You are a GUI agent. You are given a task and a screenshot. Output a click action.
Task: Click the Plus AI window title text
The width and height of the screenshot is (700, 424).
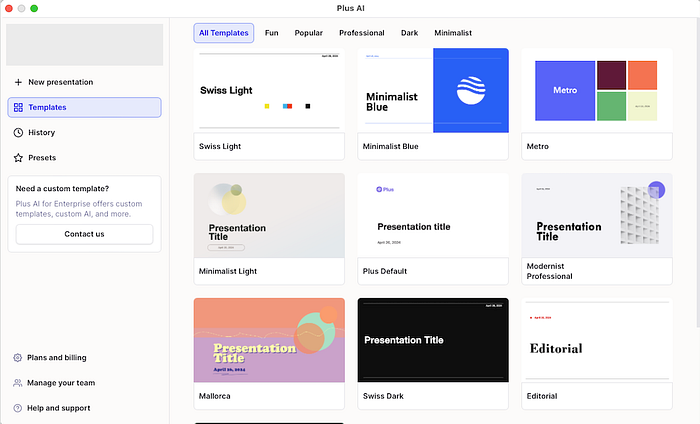tap(350, 8)
